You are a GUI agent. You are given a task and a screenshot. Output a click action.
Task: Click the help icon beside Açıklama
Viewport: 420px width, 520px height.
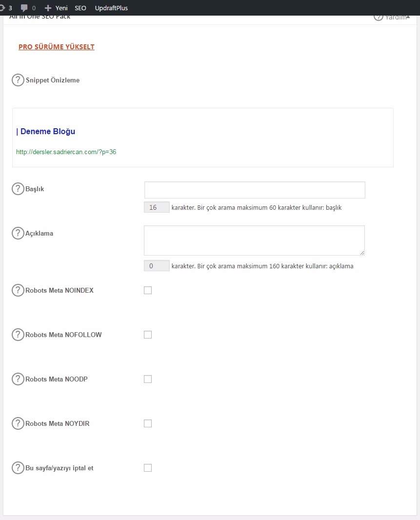pos(18,233)
